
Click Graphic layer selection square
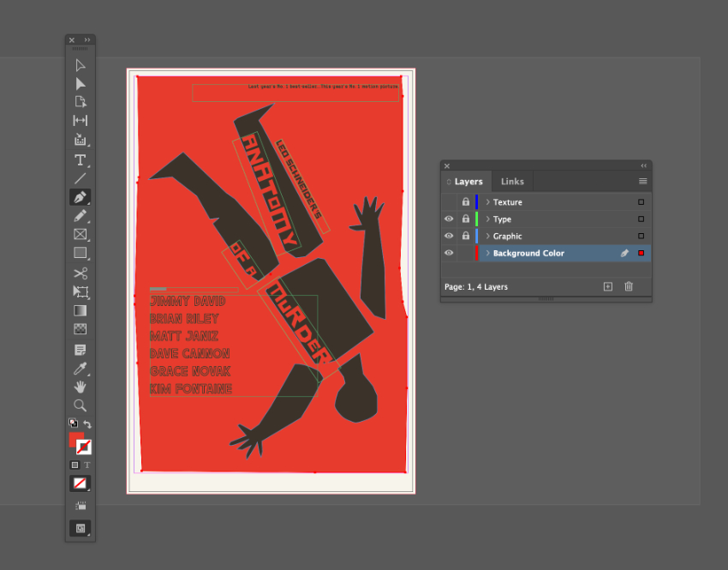point(641,236)
